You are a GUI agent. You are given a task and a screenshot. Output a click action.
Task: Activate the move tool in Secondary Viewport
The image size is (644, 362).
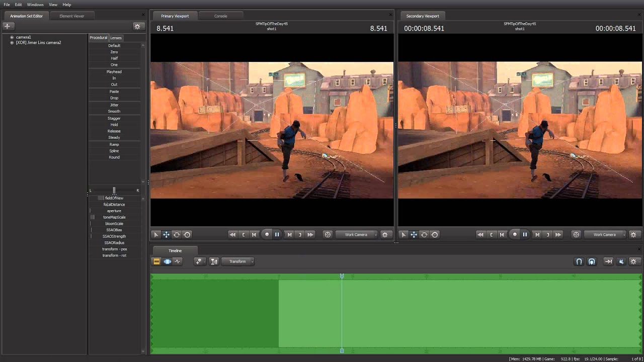pyautogui.click(x=414, y=234)
